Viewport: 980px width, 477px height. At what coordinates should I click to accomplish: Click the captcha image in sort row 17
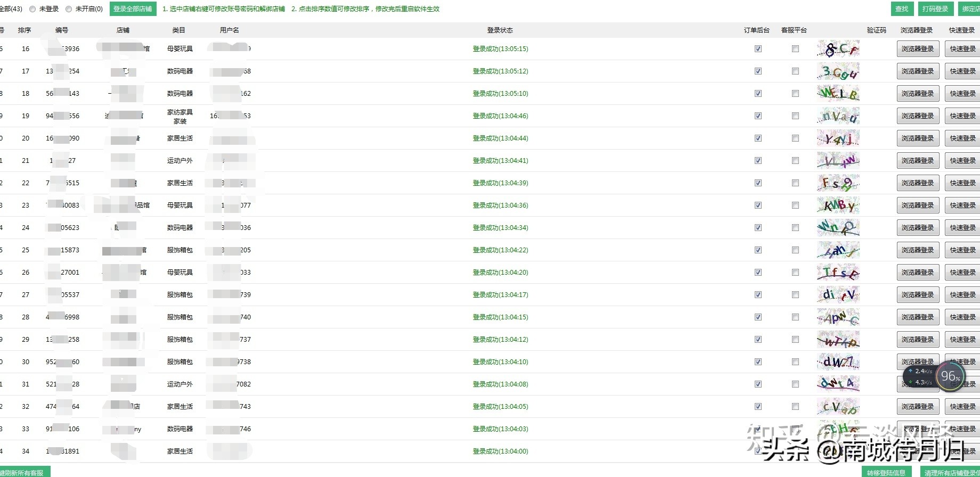coord(838,71)
